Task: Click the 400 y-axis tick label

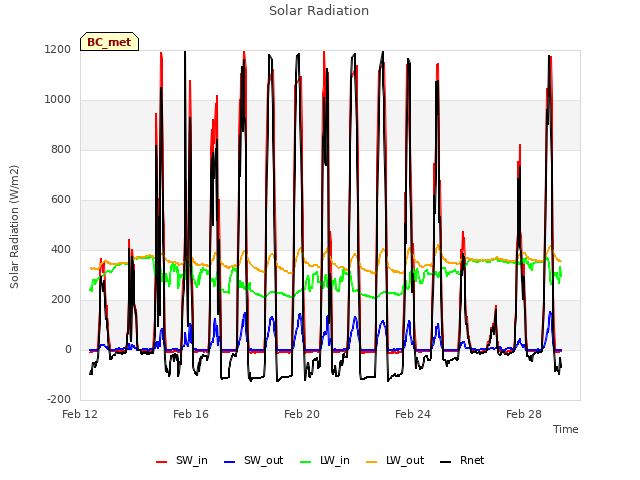Action: [x=61, y=249]
